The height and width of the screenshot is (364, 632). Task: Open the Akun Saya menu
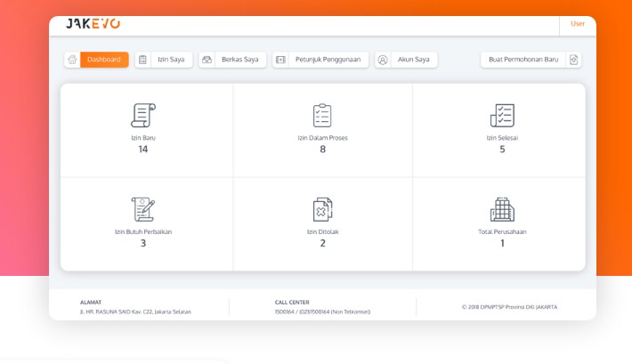coord(415,60)
